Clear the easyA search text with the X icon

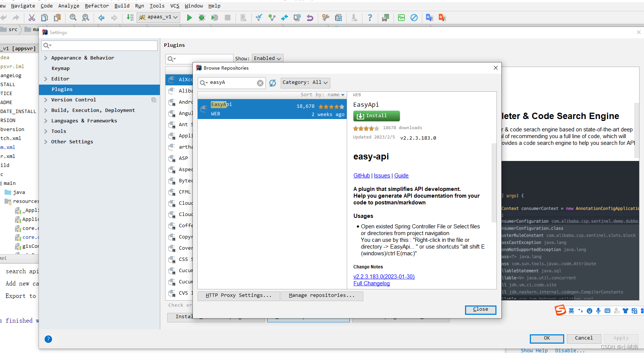(260, 83)
